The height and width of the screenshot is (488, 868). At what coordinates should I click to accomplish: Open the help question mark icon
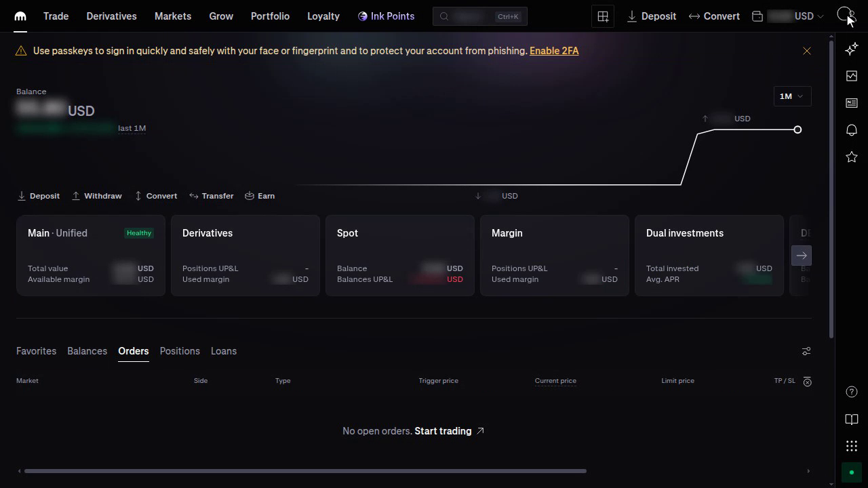point(852,392)
